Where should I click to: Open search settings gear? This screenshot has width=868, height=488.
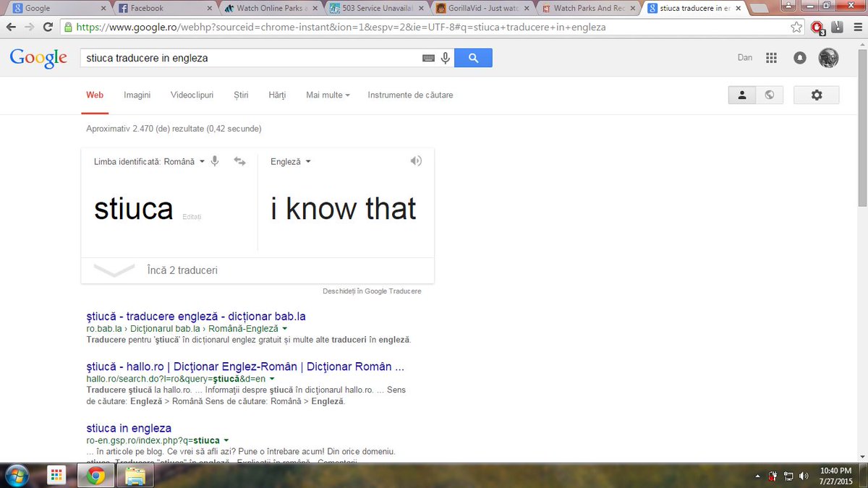(x=817, y=95)
